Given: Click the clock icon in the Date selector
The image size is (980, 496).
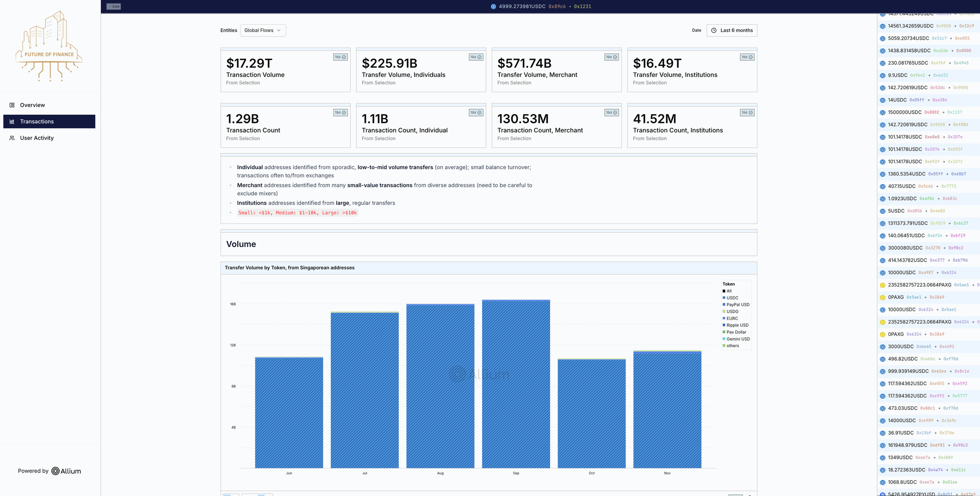Looking at the screenshot, I should [714, 30].
